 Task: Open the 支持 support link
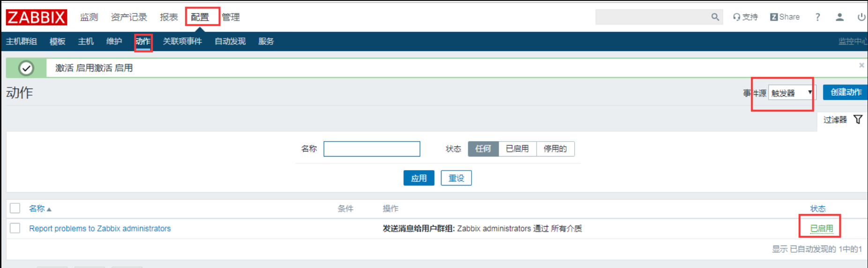[745, 17]
